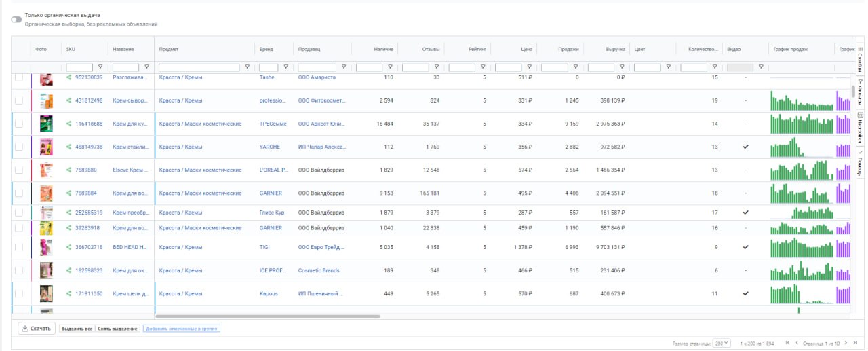Screen dimensions: 868x351
Task: Tick the checkbox of the BED HEAD row
Action: click(x=19, y=247)
